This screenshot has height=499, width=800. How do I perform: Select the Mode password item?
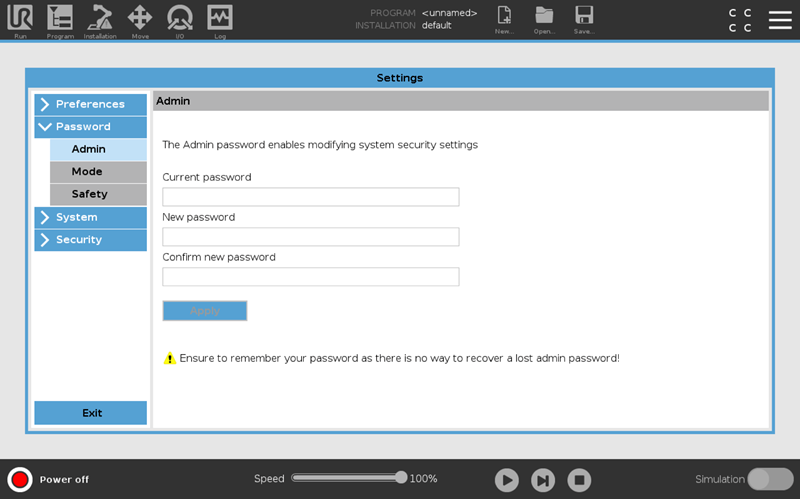pos(98,172)
